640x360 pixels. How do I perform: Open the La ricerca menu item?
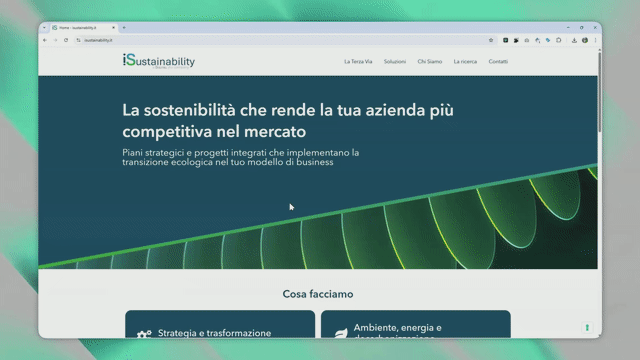click(x=465, y=61)
